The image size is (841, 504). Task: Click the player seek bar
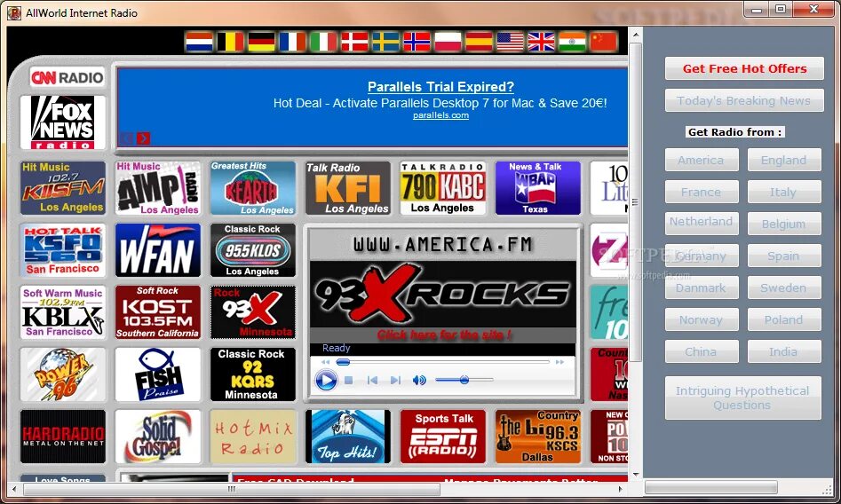442,362
